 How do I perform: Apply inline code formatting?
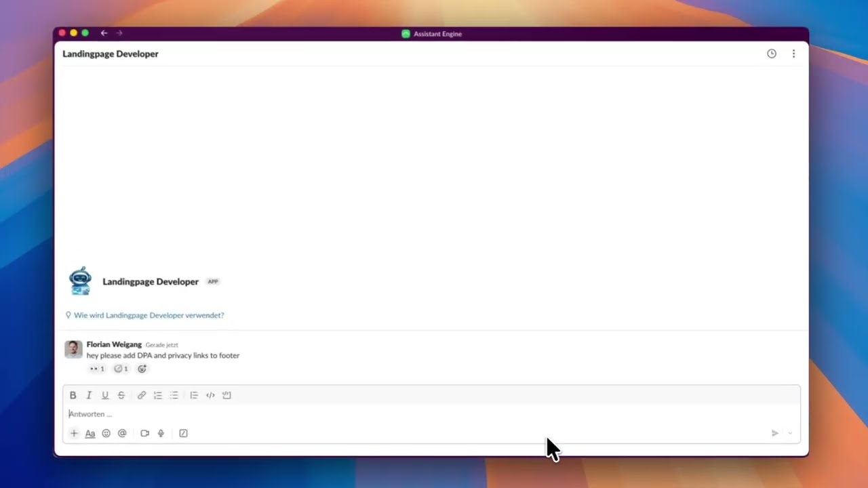210,395
